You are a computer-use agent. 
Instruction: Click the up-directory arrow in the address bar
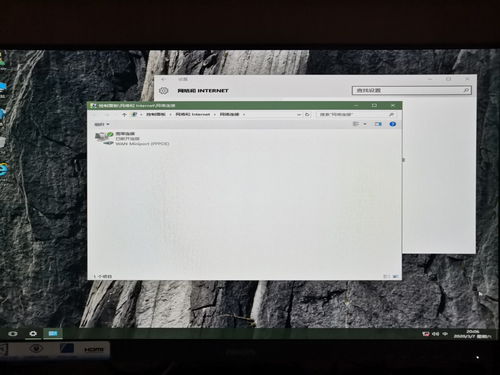click(124, 114)
